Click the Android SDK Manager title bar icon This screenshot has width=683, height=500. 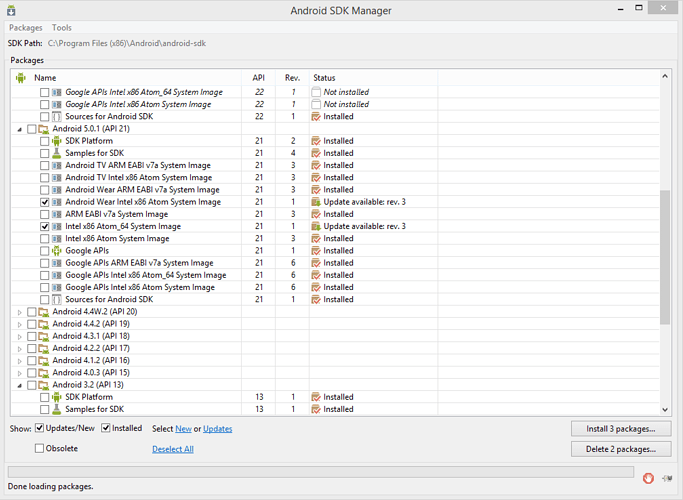(11, 10)
